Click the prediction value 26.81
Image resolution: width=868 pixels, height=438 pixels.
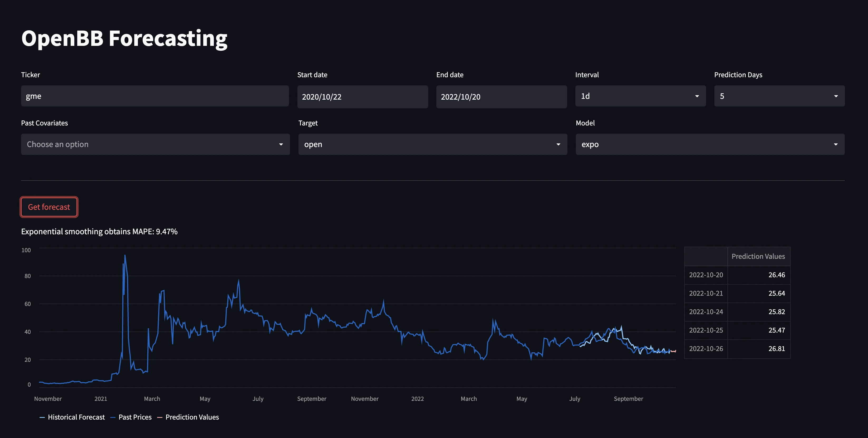point(777,349)
